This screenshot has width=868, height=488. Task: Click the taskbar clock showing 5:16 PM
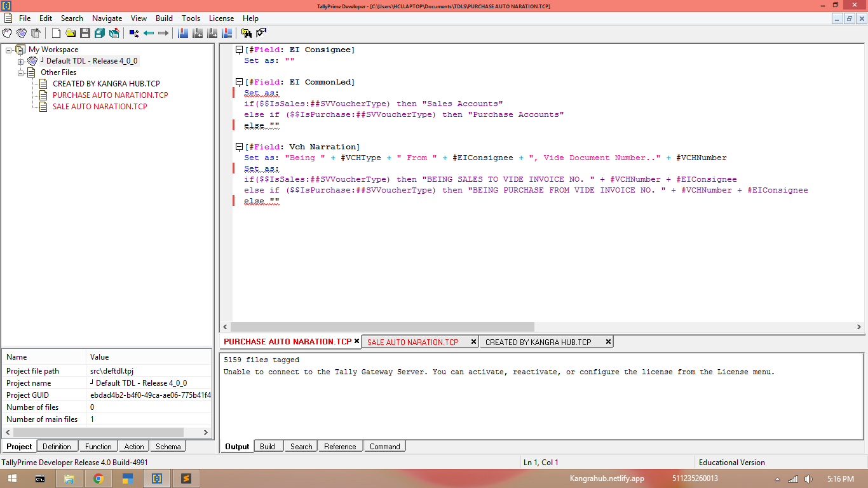click(x=841, y=478)
